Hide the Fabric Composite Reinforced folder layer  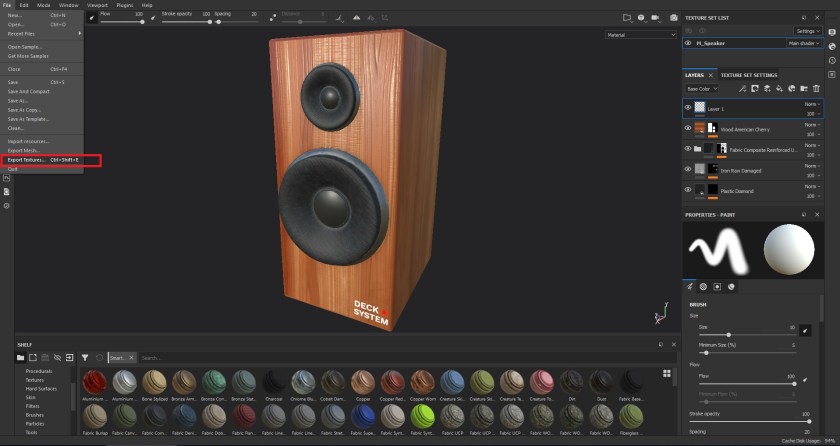point(688,148)
